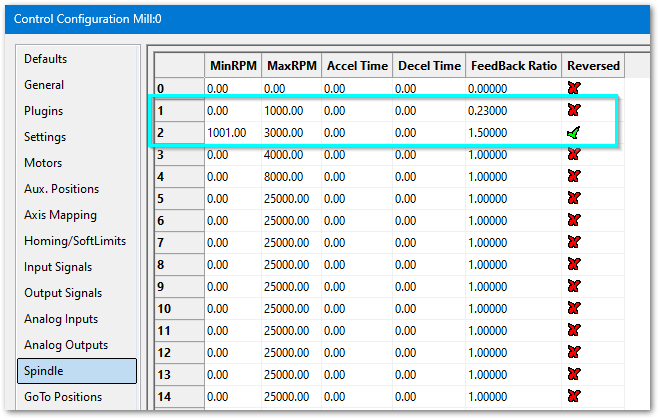Image resolution: width=659 pixels, height=419 pixels.
Task: Toggle the Reversed red X in row 0
Action: tap(574, 88)
